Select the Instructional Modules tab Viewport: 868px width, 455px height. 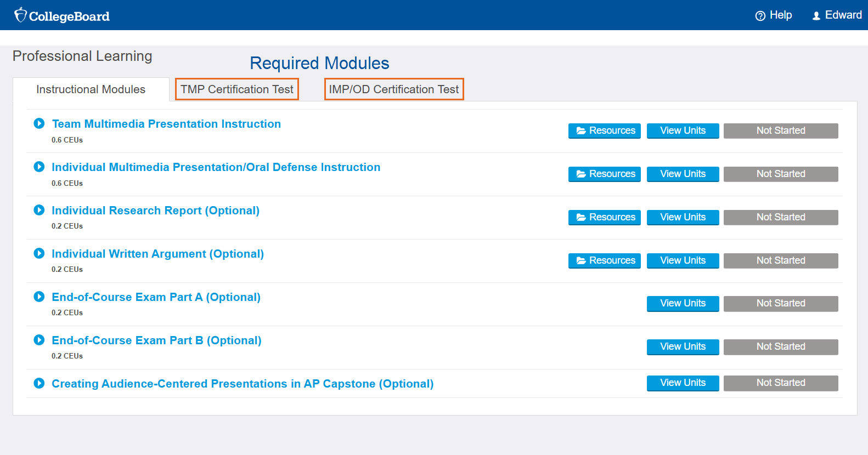click(91, 89)
